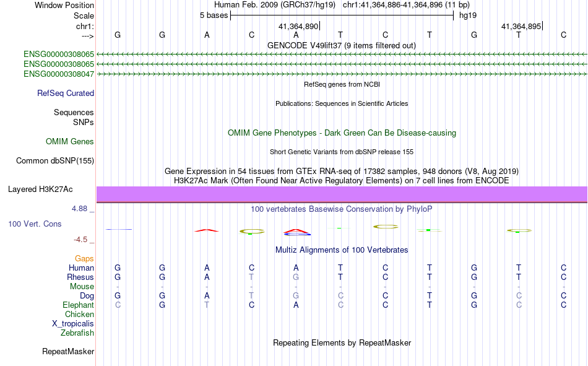Screen dimensions: 588x366
Task: Click the chr1: ruler label
Action: [85, 26]
